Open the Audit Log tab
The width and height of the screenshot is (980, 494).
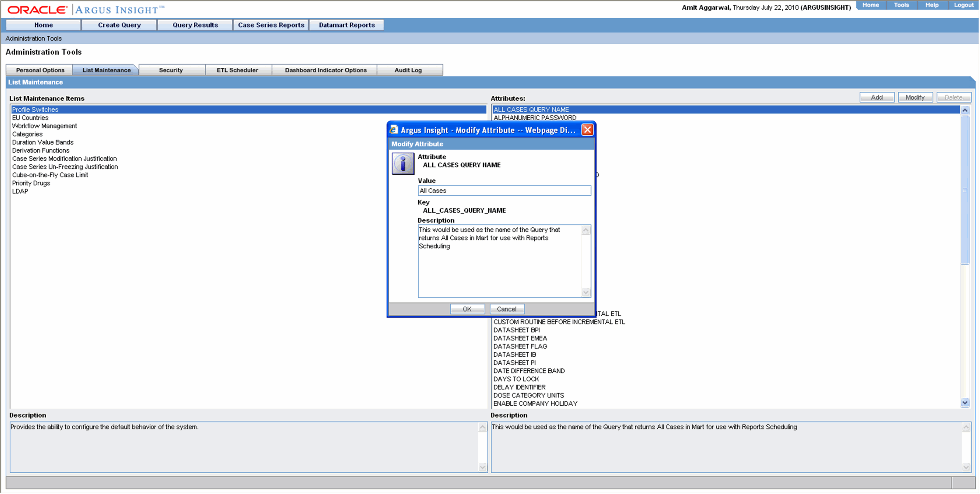(x=408, y=70)
